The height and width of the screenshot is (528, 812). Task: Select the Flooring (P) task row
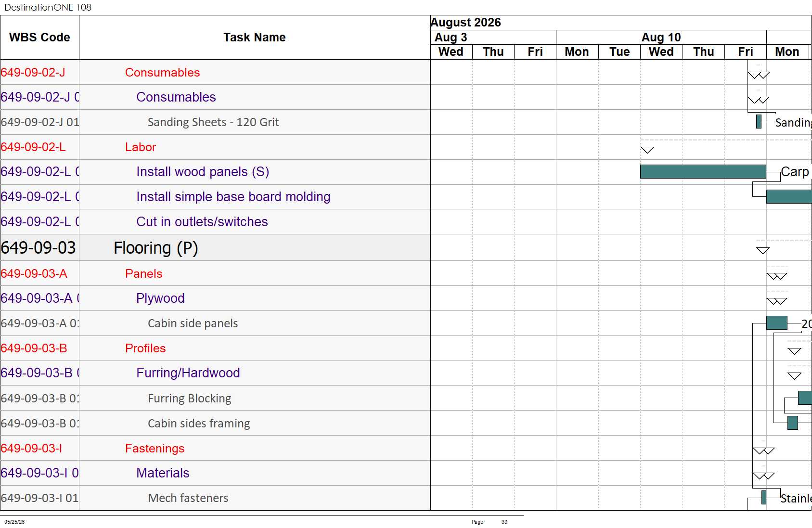pyautogui.click(x=215, y=248)
